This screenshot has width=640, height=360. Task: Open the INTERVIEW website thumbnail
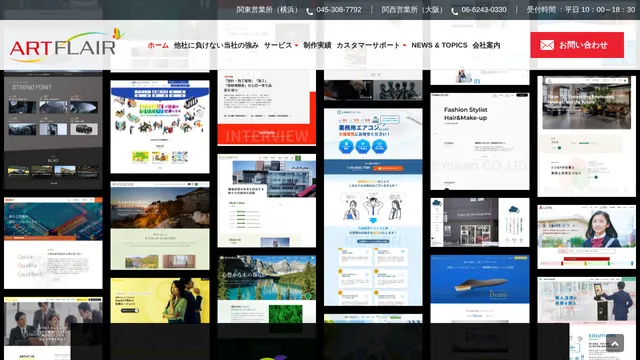tap(267, 107)
